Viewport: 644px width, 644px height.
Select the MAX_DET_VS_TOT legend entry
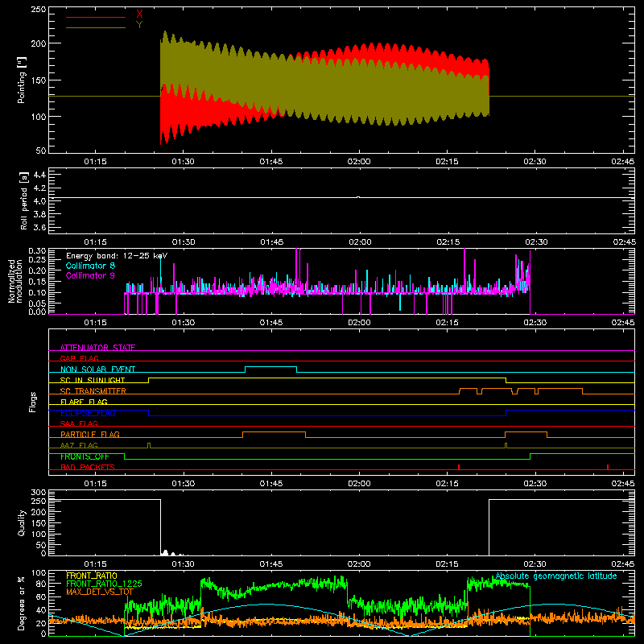coord(100,592)
